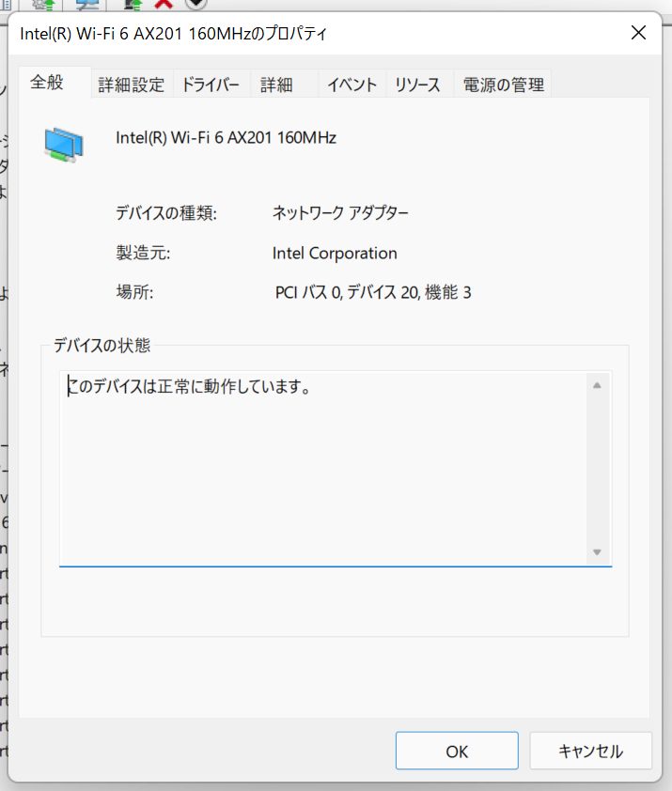672x791 pixels.
Task: Click the 場所 label
Action: (134, 292)
